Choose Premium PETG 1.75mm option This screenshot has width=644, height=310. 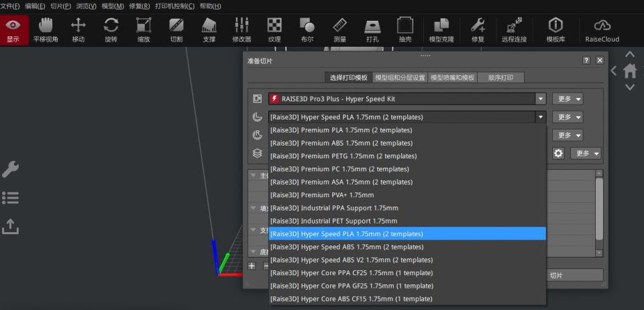click(407, 156)
